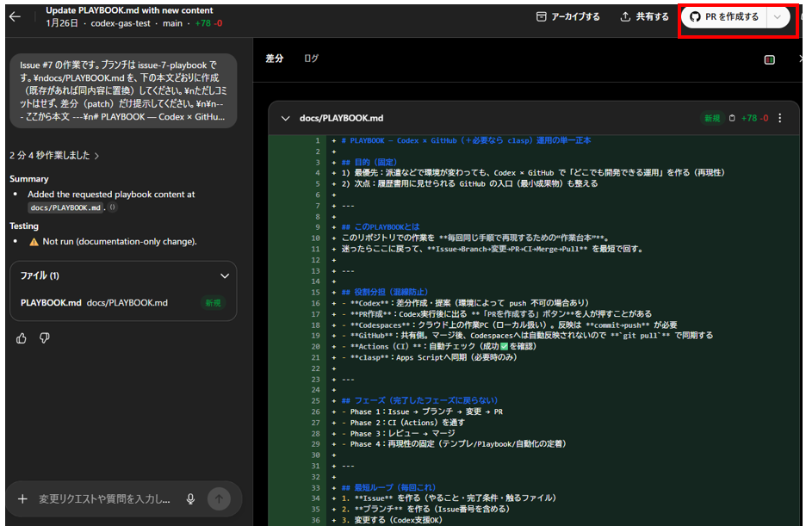Copy docs/PLAYBOOK.md with the clipboard icon
Screen dimensions: 806x532
(732, 118)
